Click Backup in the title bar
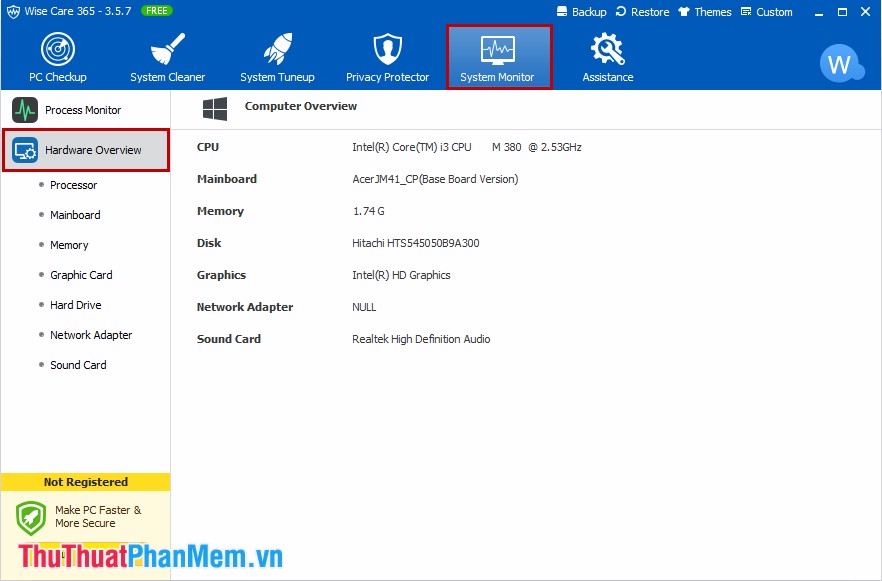Screen dimensions: 882x581 (x=581, y=12)
